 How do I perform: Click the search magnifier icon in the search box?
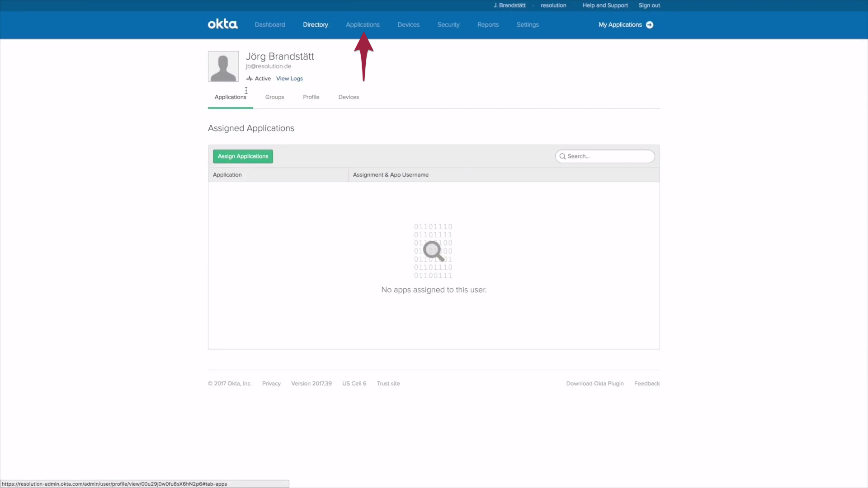562,156
